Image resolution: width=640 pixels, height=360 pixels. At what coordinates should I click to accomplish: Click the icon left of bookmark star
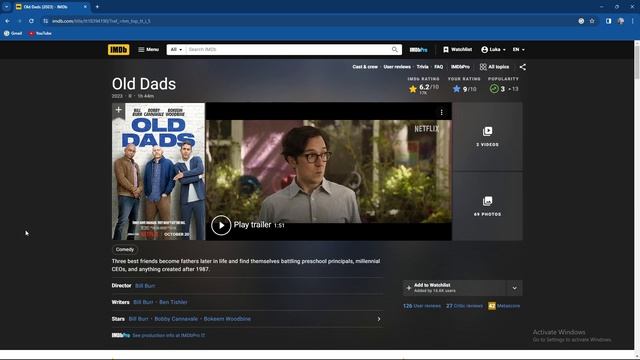tap(581, 21)
